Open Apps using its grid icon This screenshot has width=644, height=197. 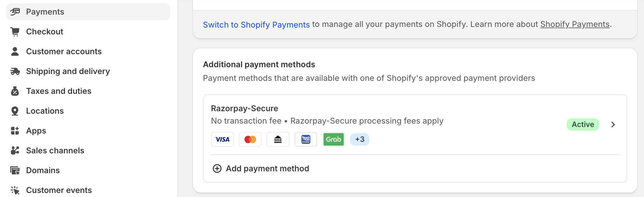15,130
